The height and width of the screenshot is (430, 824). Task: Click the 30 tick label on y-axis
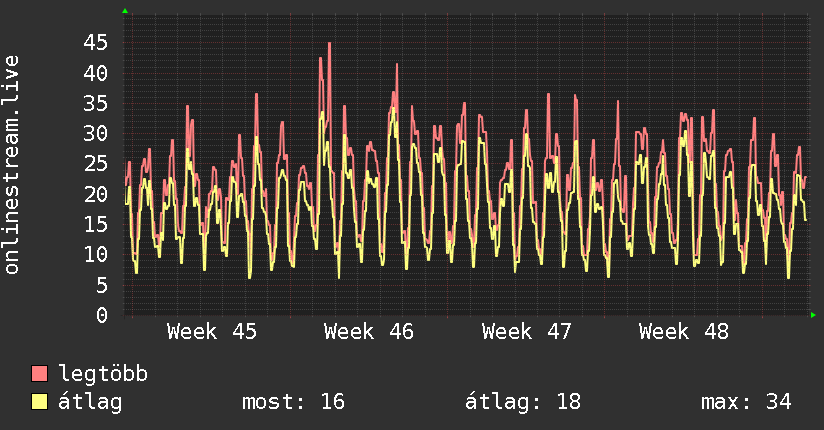click(95, 134)
